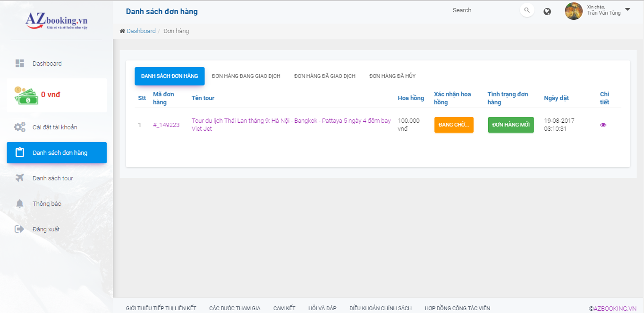Image resolution: width=644 pixels, height=313 pixels.
Task: Click the money balance icon
Action: (25, 95)
